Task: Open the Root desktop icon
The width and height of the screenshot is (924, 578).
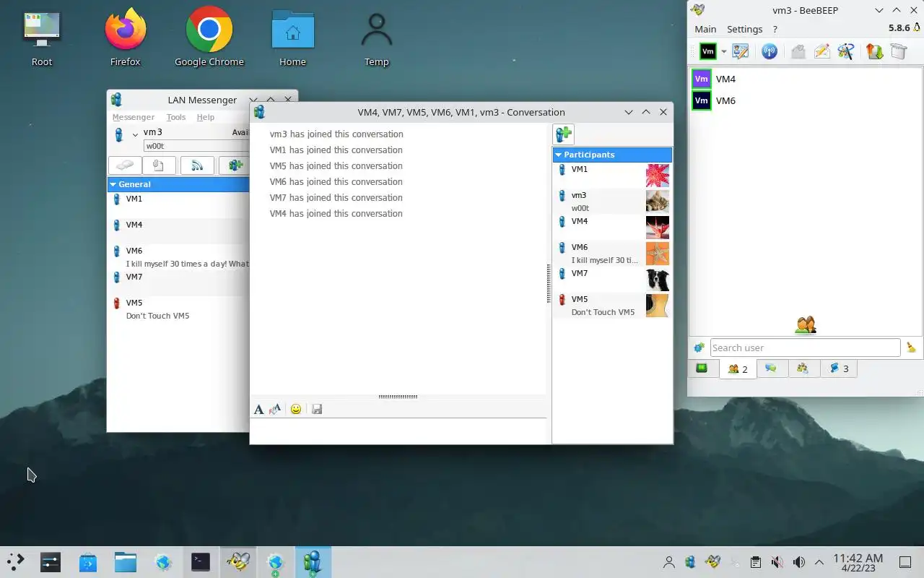Action: pyautogui.click(x=42, y=38)
